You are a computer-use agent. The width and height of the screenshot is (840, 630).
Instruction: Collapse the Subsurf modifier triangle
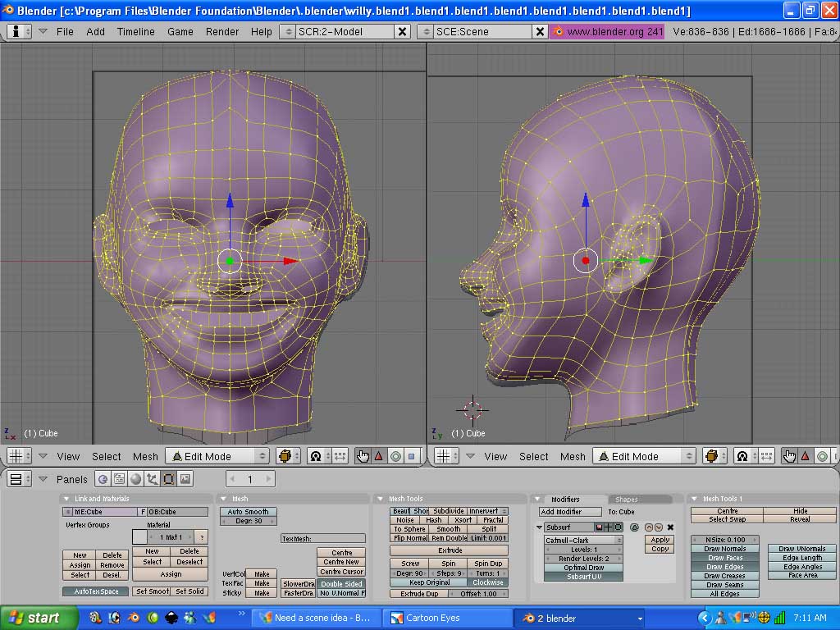click(539, 527)
